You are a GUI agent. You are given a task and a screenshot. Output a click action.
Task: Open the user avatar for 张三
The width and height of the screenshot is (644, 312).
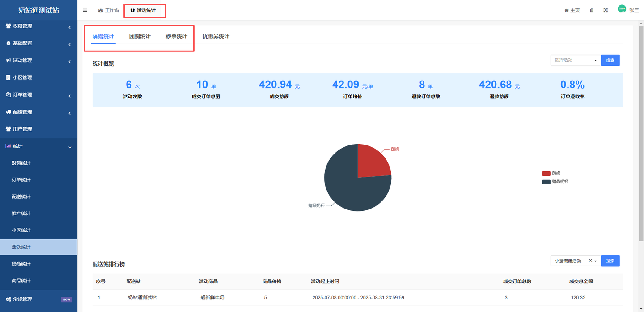pyautogui.click(x=622, y=9)
